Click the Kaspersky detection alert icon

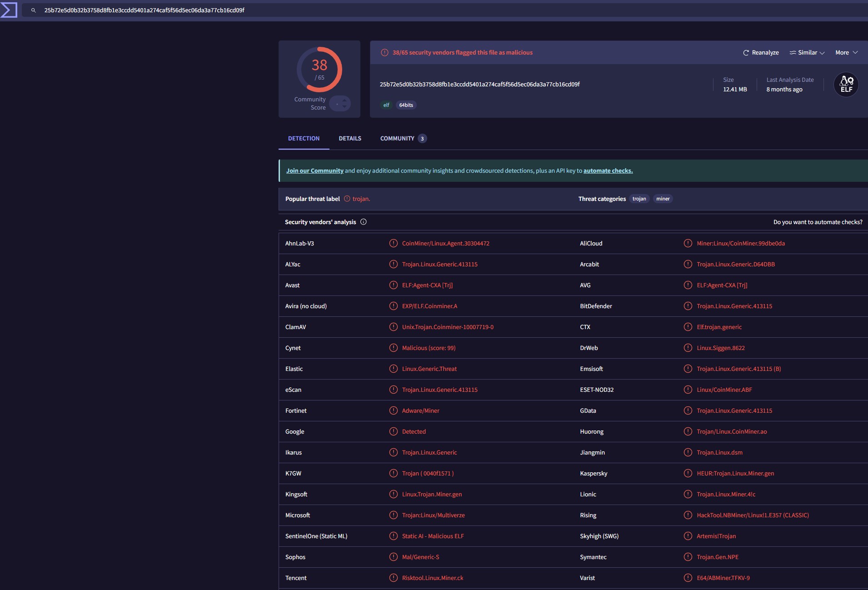pyautogui.click(x=688, y=474)
